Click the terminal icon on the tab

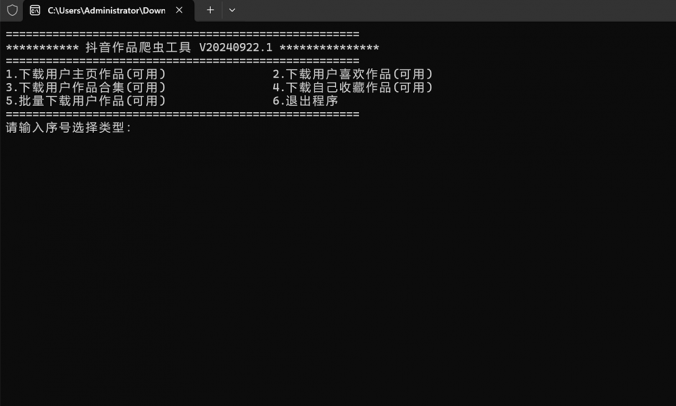click(35, 10)
